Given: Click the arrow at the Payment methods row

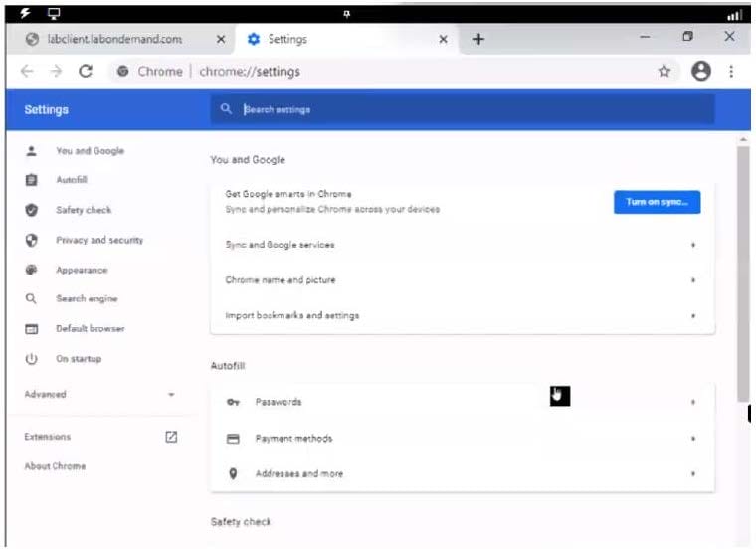Looking at the screenshot, I should pos(693,439).
